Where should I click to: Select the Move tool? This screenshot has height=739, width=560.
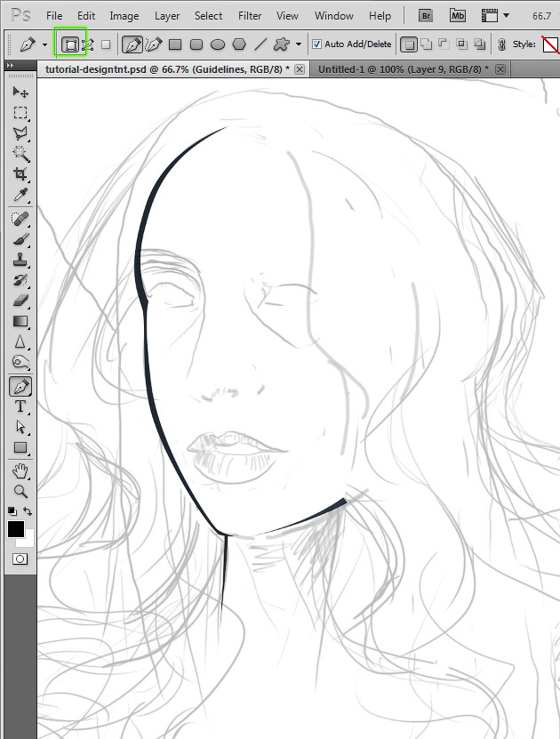tap(20, 92)
